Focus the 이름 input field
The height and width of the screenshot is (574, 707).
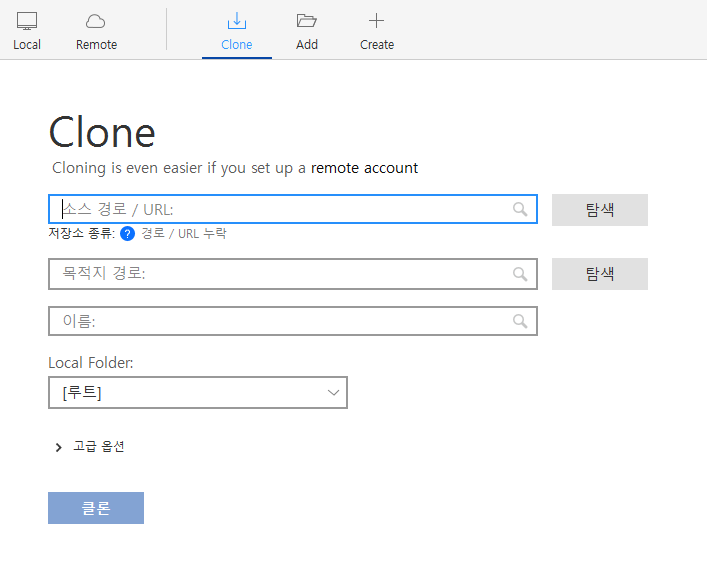280,321
